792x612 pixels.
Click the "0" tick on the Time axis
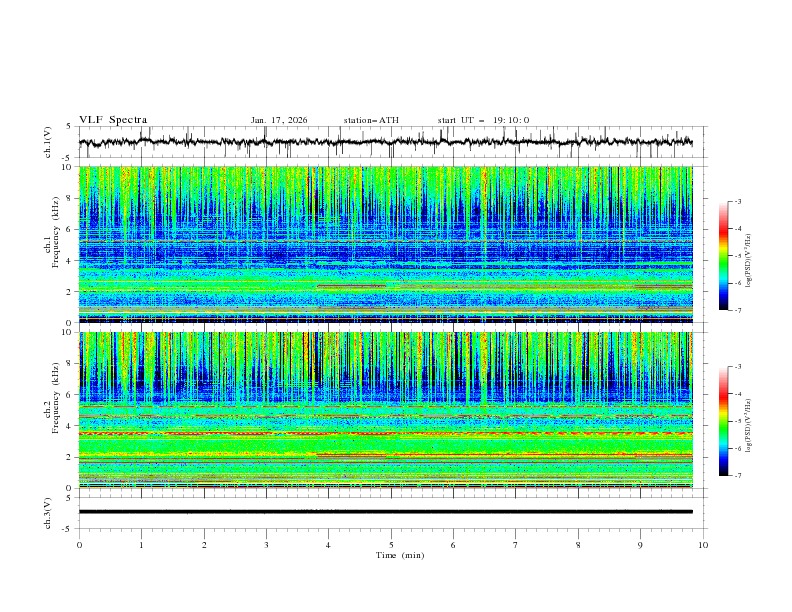point(79,545)
